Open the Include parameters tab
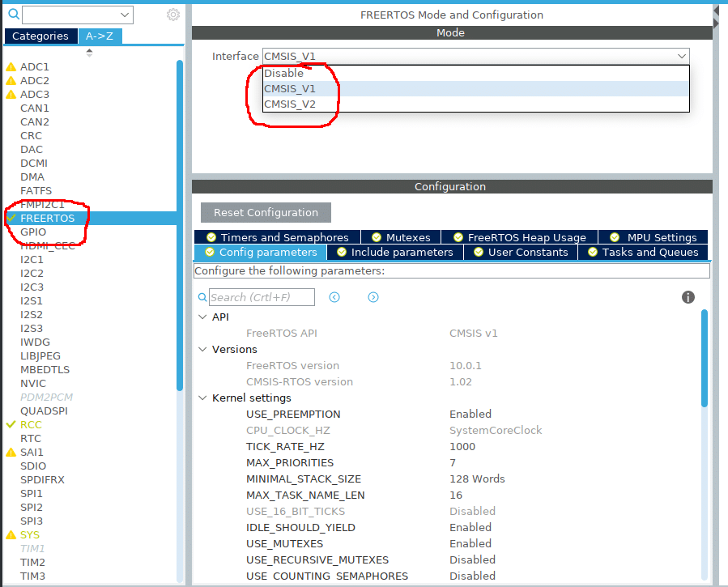The width and height of the screenshot is (728, 587). coord(395,252)
